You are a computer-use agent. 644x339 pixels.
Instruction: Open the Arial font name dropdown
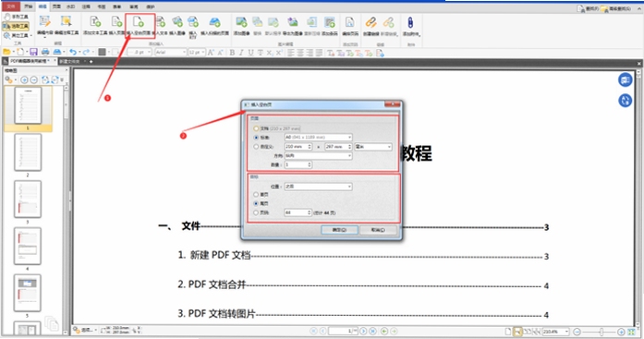pyautogui.click(x=170, y=52)
